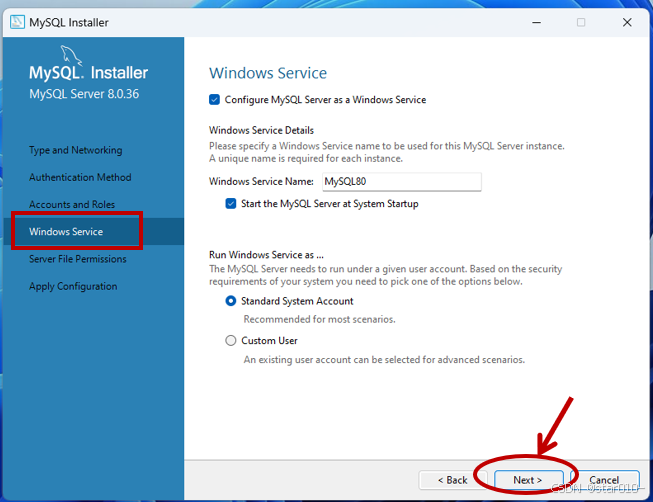Click the Next button
Screen dimensions: 653x502
tap(528, 480)
